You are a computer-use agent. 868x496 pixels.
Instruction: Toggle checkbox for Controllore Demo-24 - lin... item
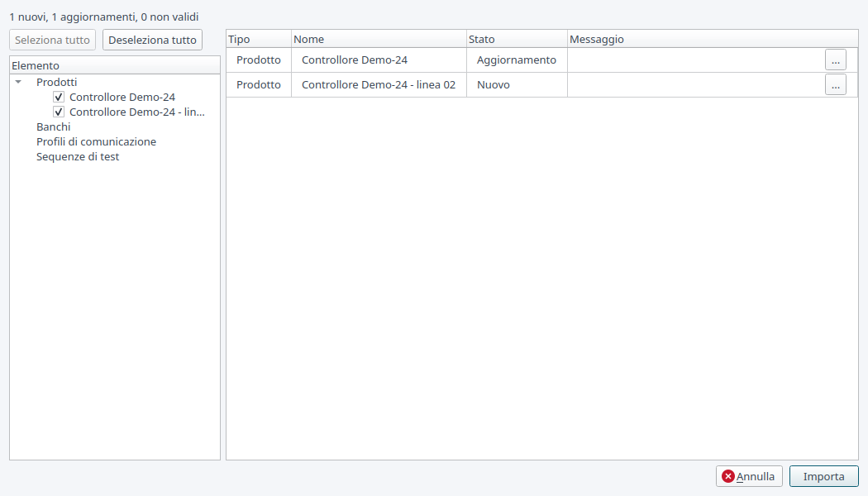pyautogui.click(x=59, y=112)
